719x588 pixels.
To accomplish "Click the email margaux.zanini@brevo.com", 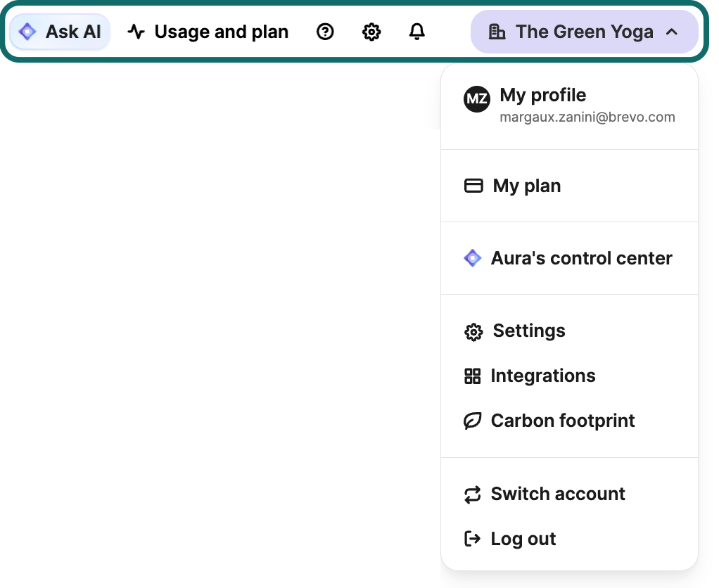I will (587, 117).
